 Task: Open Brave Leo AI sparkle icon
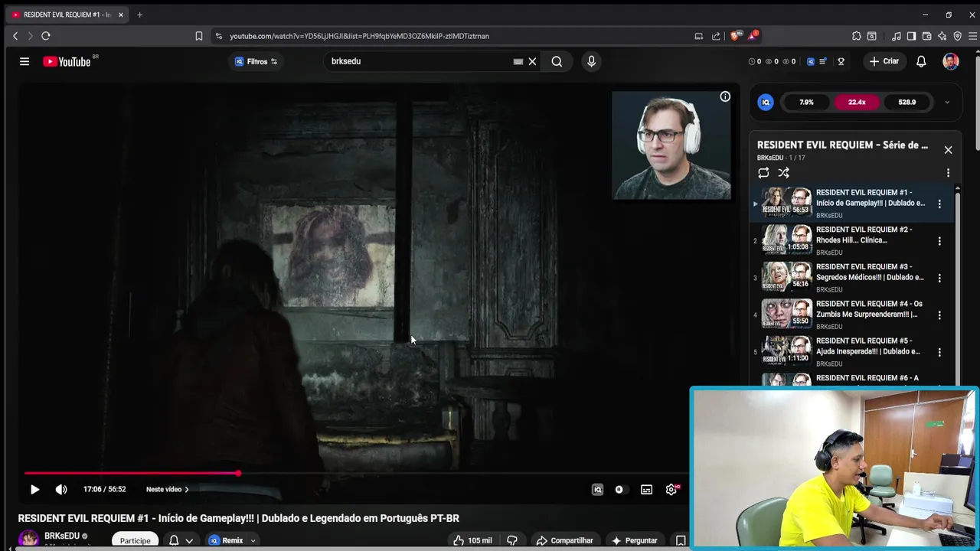[x=942, y=36]
